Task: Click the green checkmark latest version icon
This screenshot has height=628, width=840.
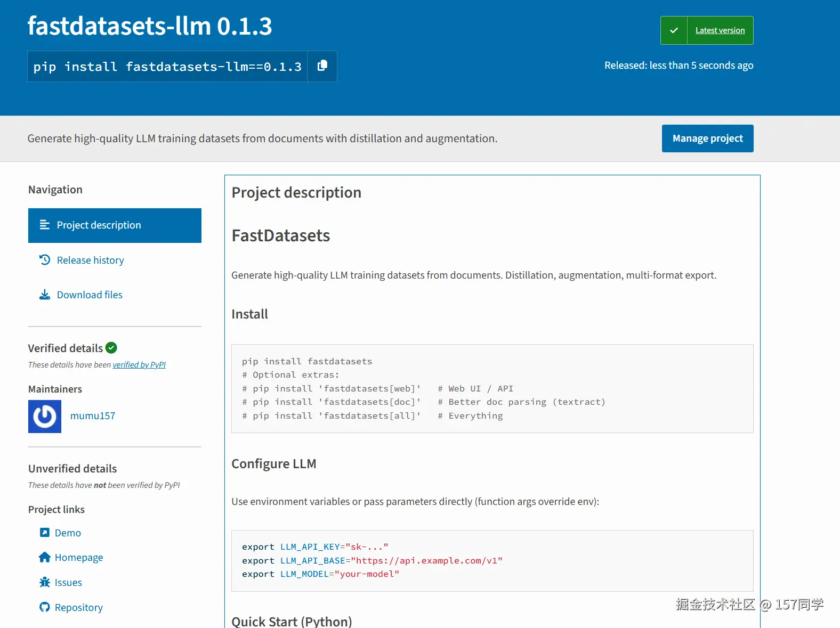Action: [674, 30]
